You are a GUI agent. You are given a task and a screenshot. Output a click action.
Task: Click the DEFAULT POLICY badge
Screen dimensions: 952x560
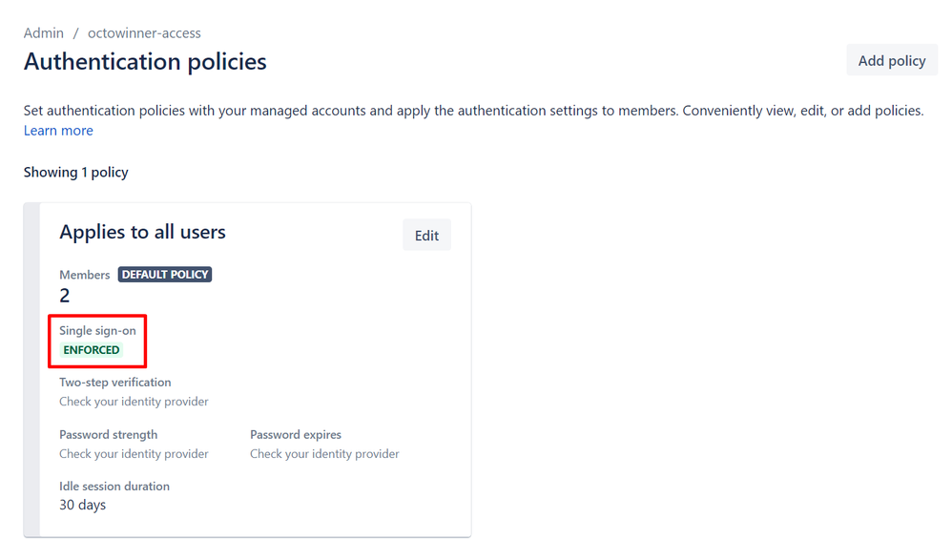click(165, 275)
